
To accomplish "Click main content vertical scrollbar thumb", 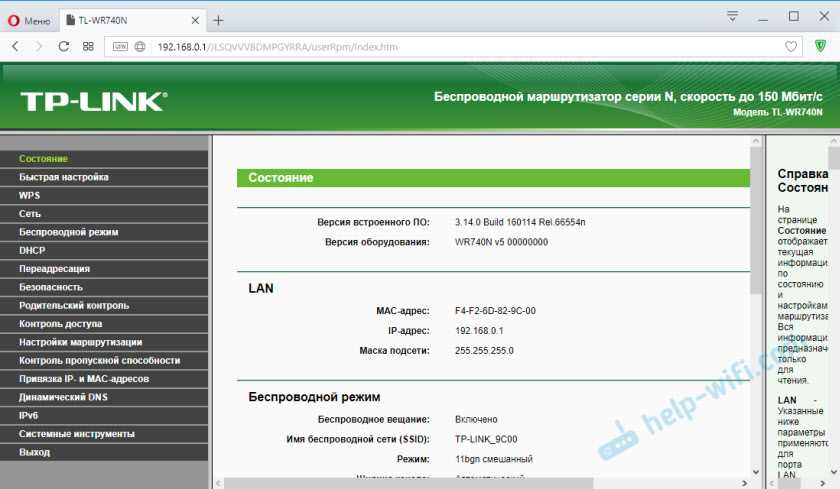I will [756, 220].
